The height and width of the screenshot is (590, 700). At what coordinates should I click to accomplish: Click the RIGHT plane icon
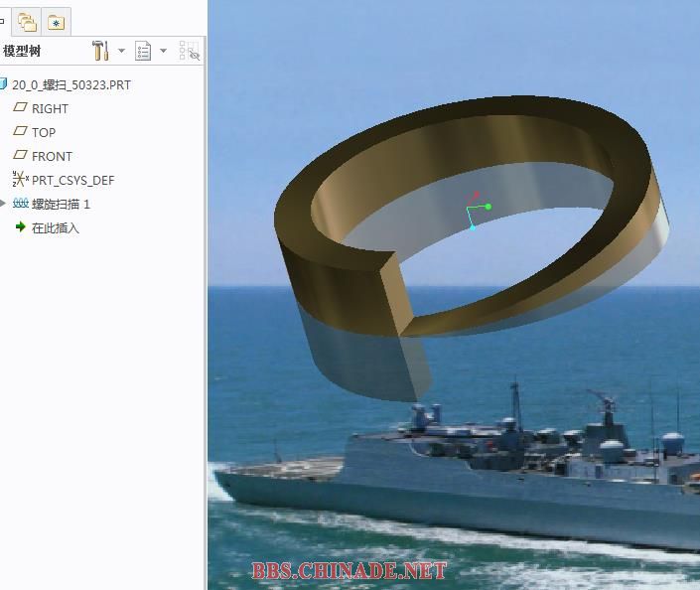(x=20, y=107)
